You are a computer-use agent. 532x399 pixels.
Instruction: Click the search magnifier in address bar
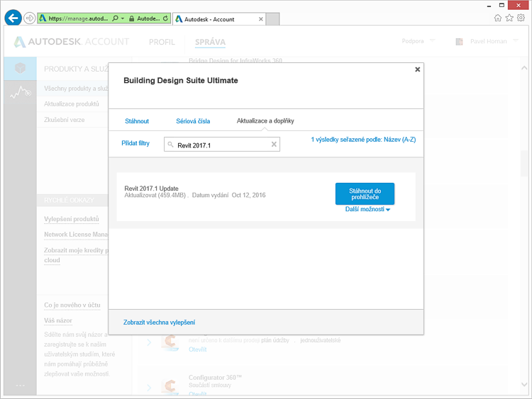116,18
